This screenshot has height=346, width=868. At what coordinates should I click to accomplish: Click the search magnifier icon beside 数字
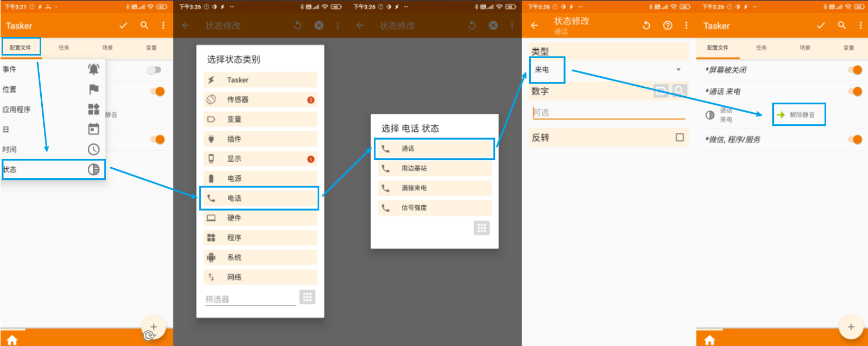coord(679,91)
